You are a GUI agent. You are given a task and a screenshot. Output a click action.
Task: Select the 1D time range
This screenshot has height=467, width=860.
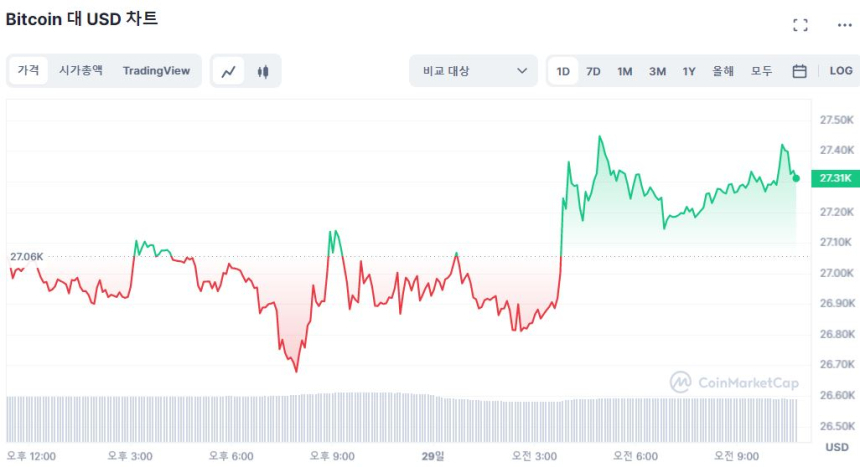click(563, 71)
